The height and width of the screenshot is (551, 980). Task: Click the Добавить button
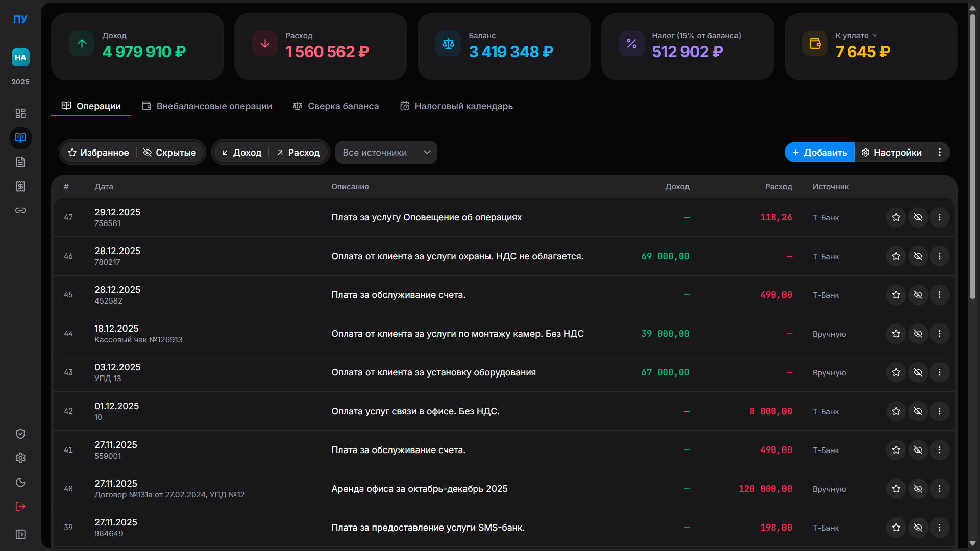tap(819, 153)
